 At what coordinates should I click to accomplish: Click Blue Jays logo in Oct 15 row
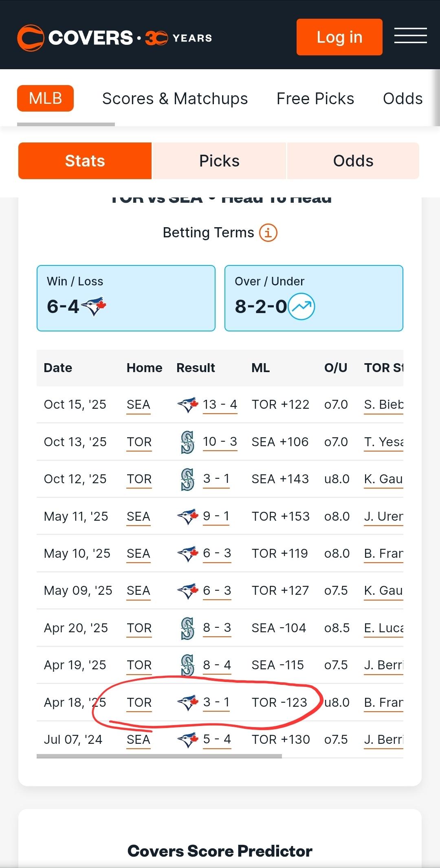[187, 405]
